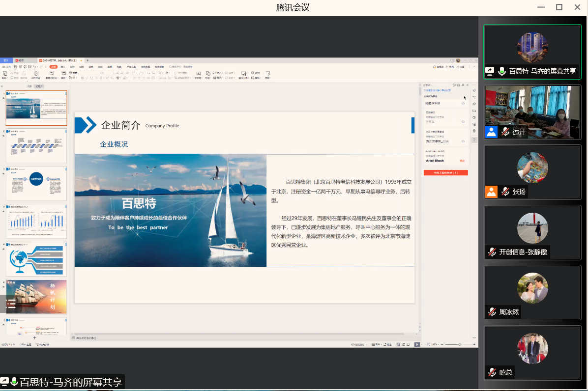Click the Italic formatting icon
This screenshot has height=391, width=588.
click(87, 78)
